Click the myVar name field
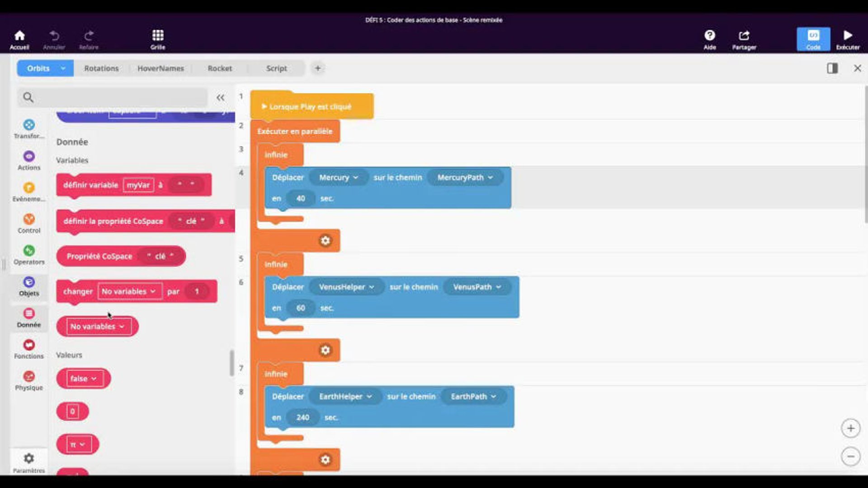The image size is (868, 488). tap(138, 185)
